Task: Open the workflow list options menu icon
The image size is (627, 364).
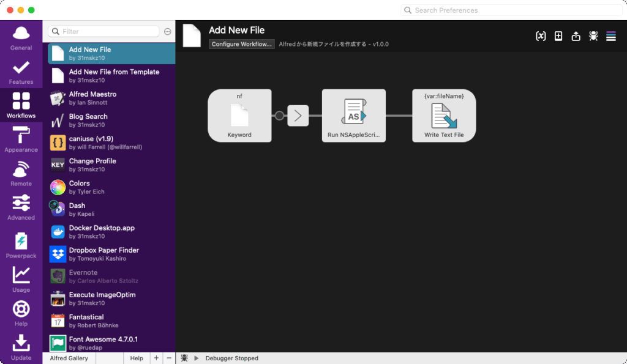Action: (x=610, y=36)
